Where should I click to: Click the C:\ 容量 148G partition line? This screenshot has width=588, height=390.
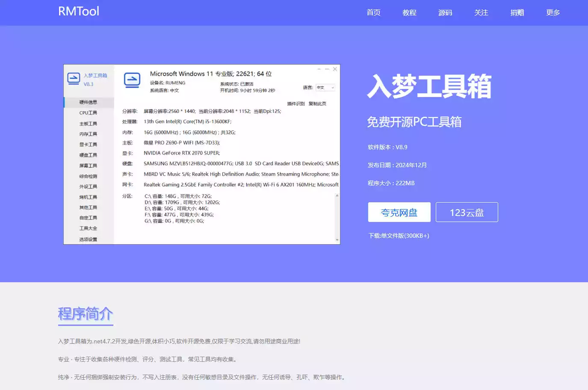tap(178, 196)
